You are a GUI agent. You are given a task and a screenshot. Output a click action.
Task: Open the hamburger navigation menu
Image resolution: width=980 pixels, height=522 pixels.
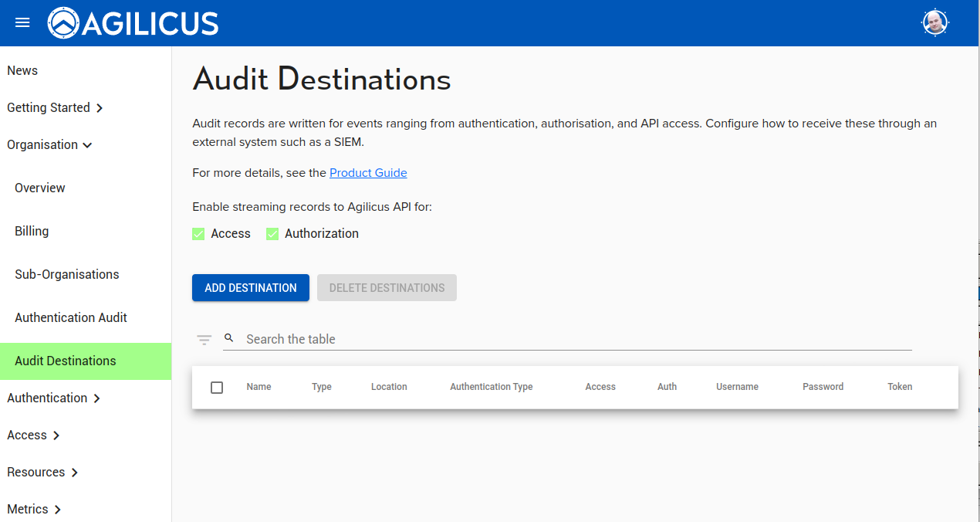tap(22, 22)
